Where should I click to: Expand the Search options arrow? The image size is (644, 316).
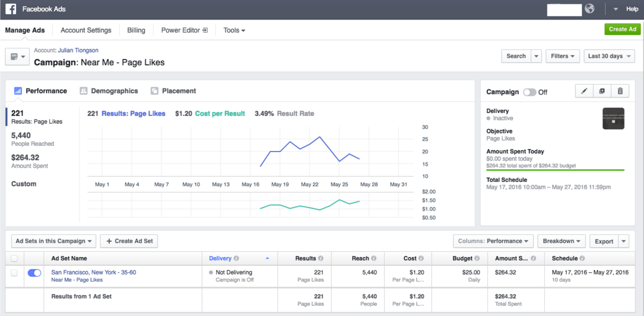(536, 56)
